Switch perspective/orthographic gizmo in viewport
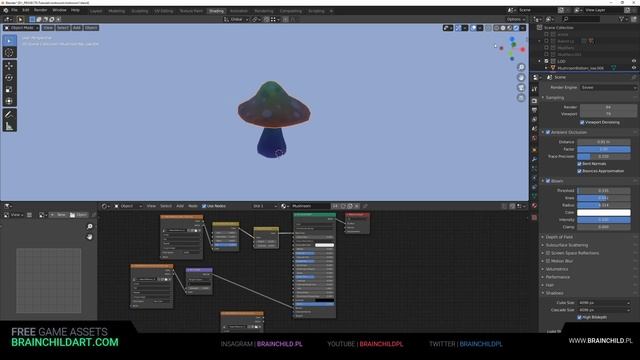This screenshot has width=640, height=360. [521, 98]
